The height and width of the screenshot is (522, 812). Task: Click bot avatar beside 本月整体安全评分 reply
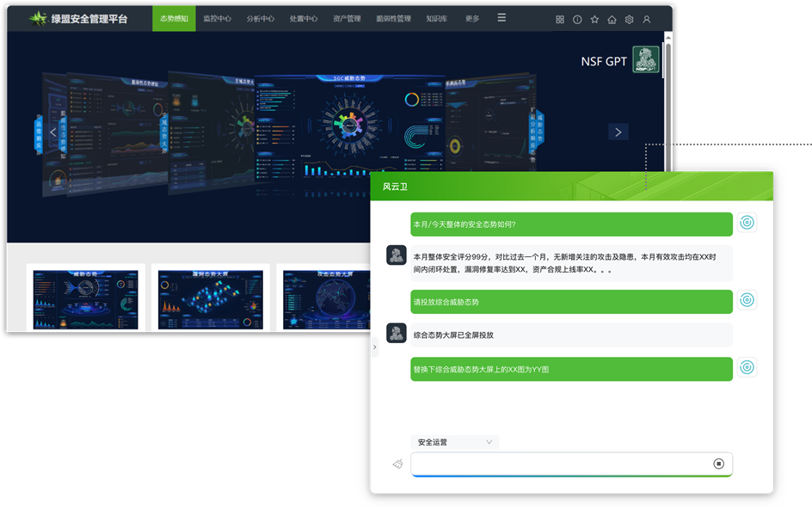[397, 255]
